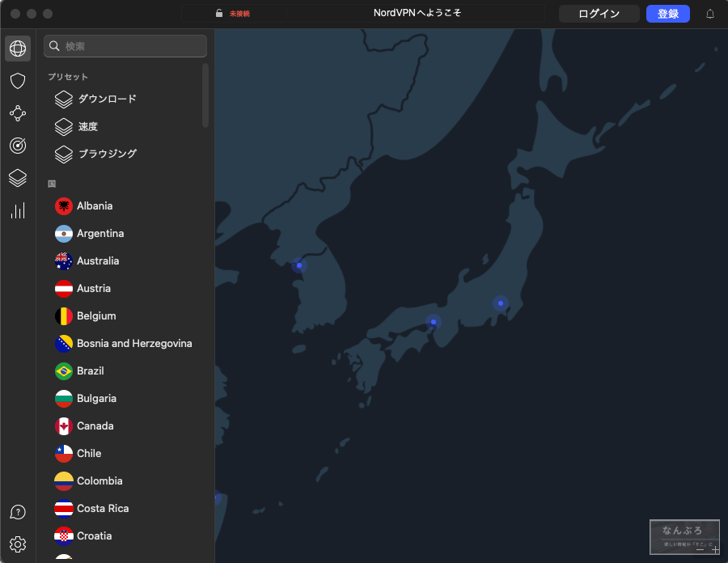Click the South Korea map server dot
The width and height of the screenshot is (728, 563).
[x=299, y=265]
